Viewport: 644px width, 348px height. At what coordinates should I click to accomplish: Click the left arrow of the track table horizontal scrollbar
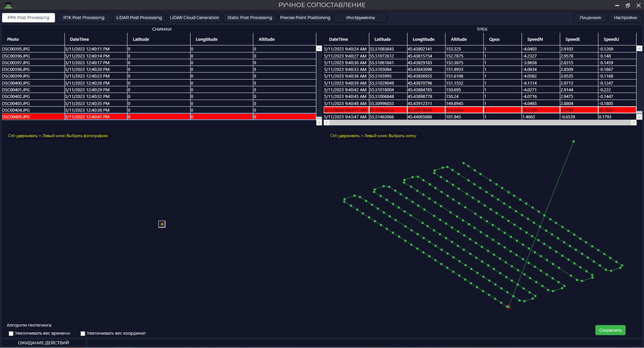click(327, 123)
